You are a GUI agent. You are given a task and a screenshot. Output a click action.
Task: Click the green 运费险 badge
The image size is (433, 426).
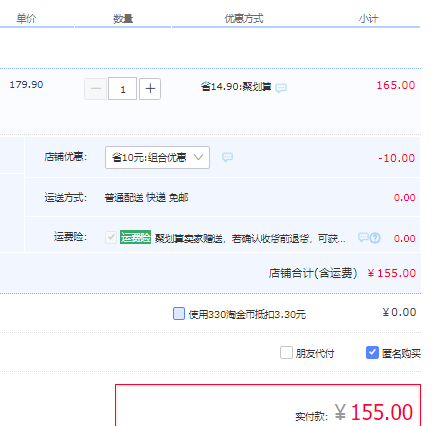[x=135, y=237]
